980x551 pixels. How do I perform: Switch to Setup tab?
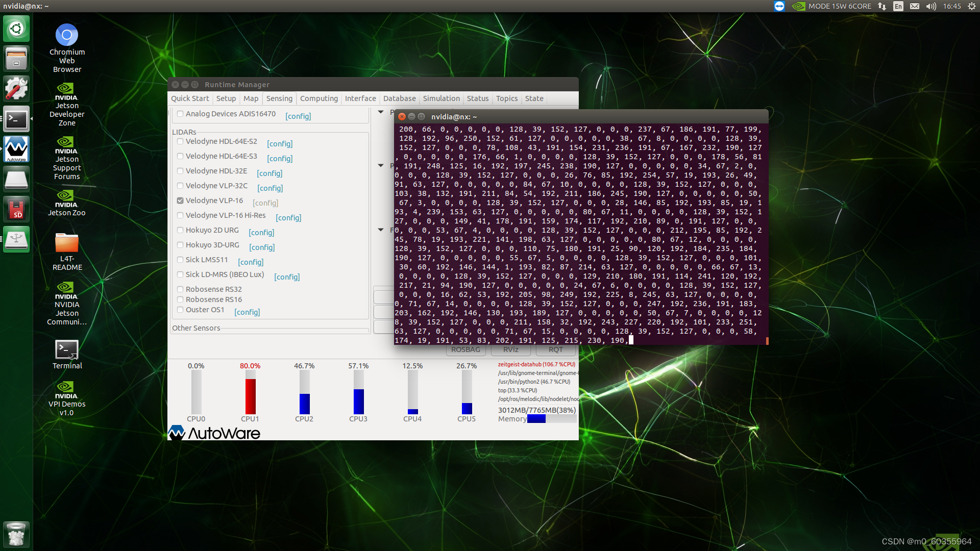[x=226, y=98]
